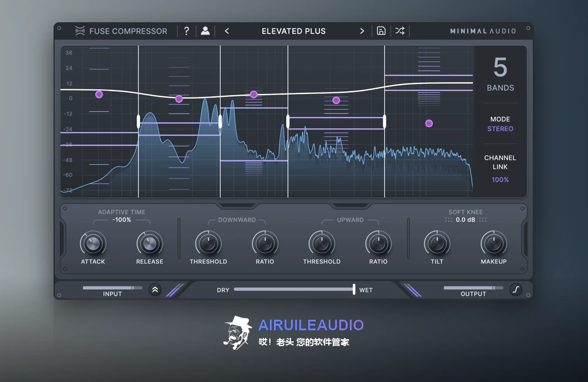588x382 pixels.
Task: Click the MINIMAL AUDIO logo
Action: click(x=483, y=31)
